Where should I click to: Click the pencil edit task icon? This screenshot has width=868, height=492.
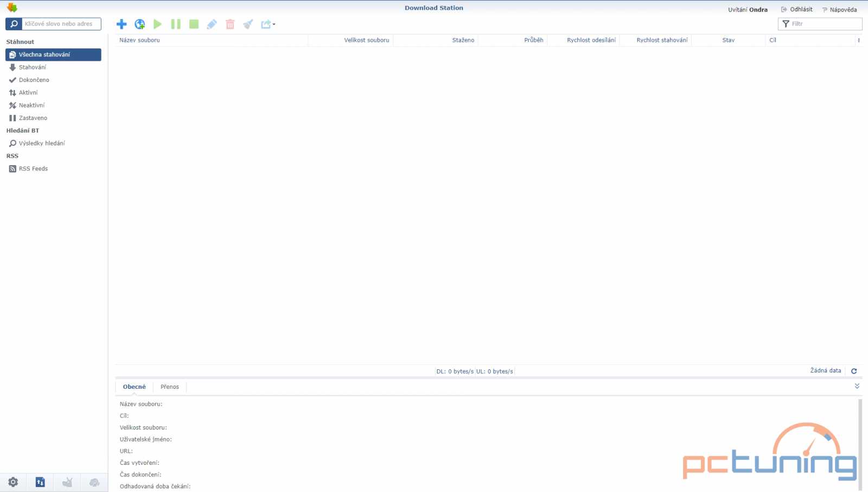pos(212,24)
